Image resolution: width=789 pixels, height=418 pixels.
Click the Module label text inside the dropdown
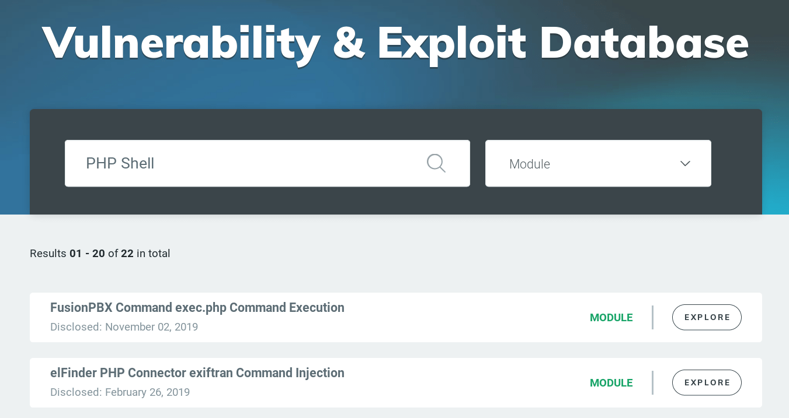pos(529,164)
